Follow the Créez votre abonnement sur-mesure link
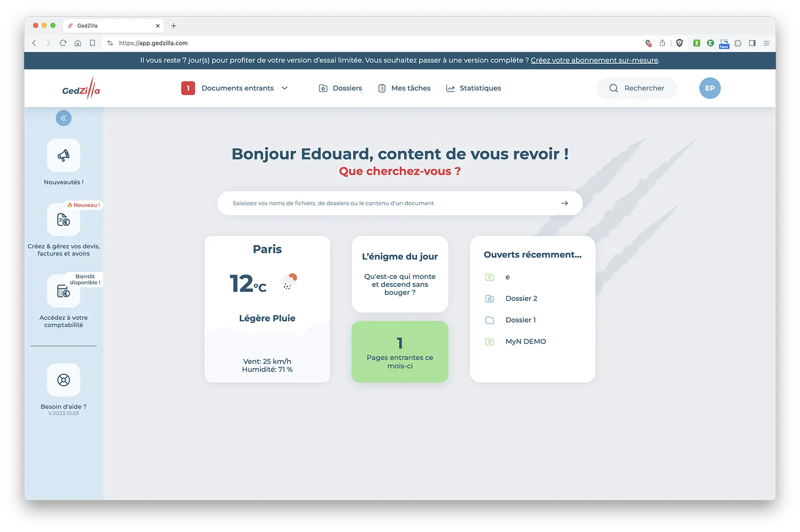 click(x=594, y=60)
